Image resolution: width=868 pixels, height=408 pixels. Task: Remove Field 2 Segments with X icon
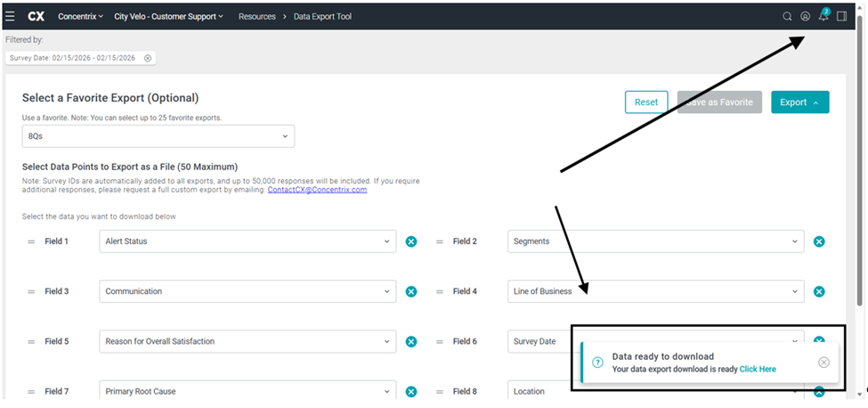[x=819, y=241]
